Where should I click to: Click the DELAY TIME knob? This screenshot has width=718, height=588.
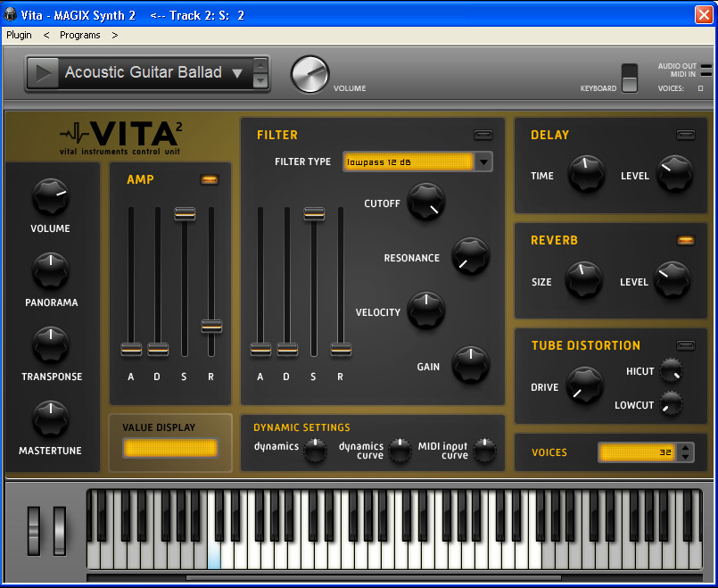click(x=587, y=174)
